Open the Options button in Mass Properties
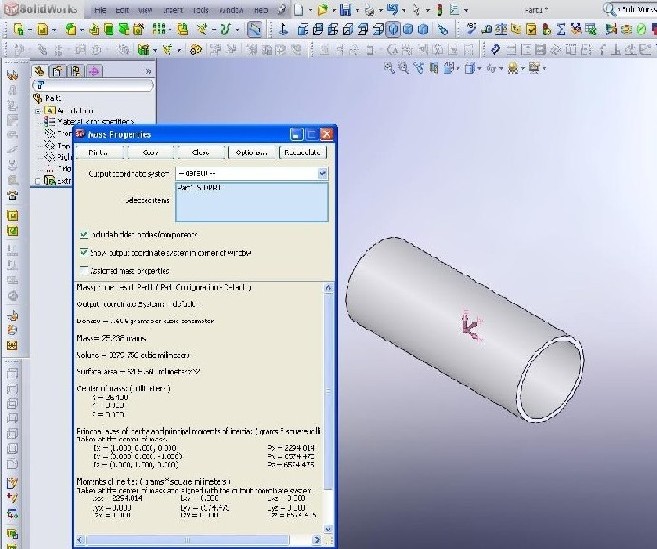This screenshot has width=657, height=549. coord(250,152)
